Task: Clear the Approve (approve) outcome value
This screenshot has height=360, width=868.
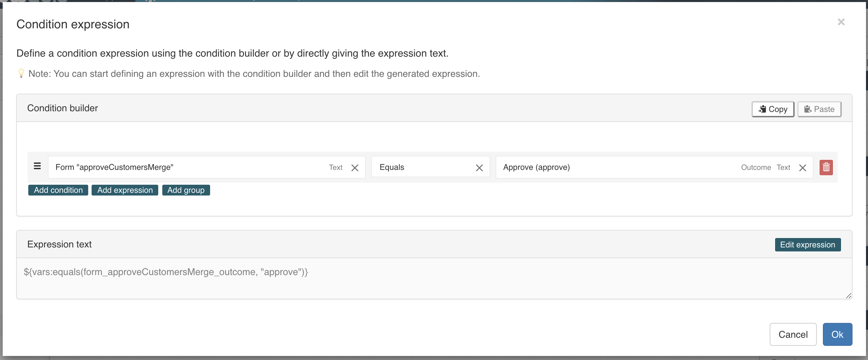Action: click(x=803, y=167)
